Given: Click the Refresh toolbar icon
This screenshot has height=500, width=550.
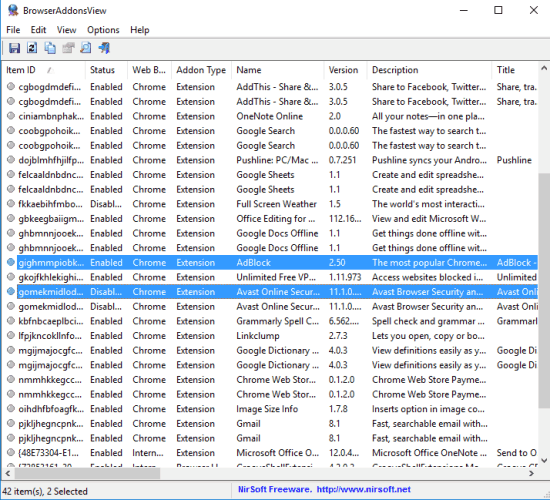Looking at the screenshot, I should pos(32,48).
